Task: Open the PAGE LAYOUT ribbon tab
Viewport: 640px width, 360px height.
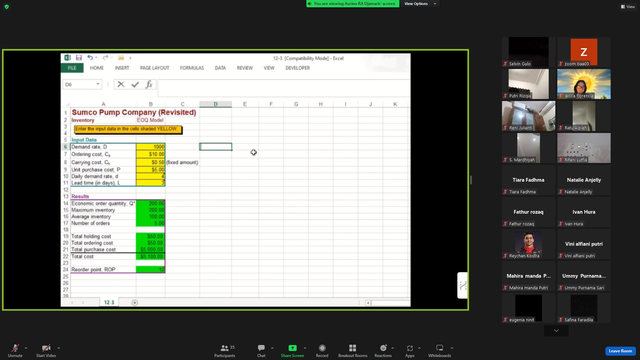Action: point(154,68)
